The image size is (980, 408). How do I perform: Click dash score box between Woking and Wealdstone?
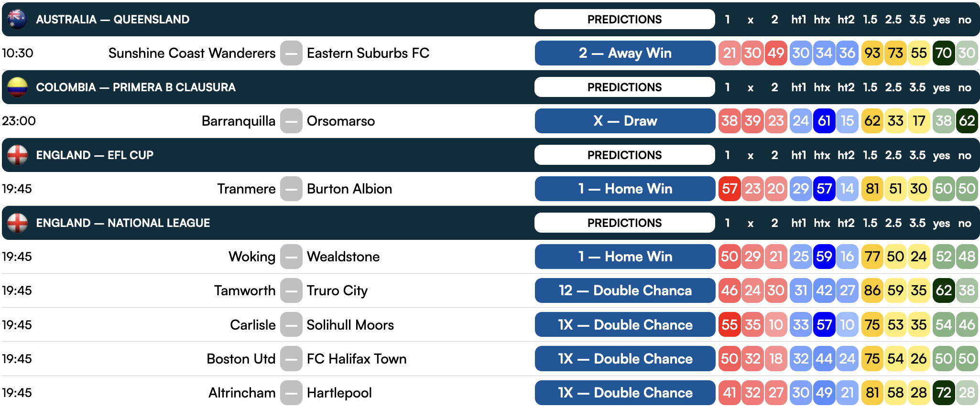point(291,257)
